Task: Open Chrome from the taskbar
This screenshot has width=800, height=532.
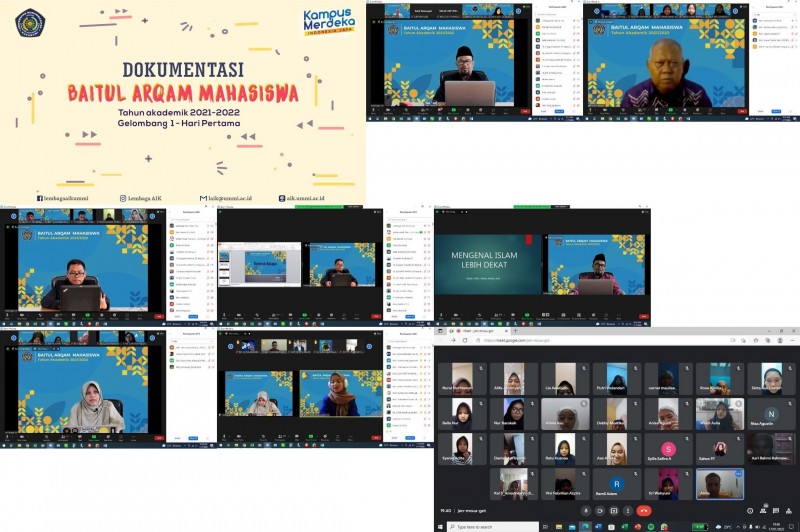Action: tap(664, 527)
